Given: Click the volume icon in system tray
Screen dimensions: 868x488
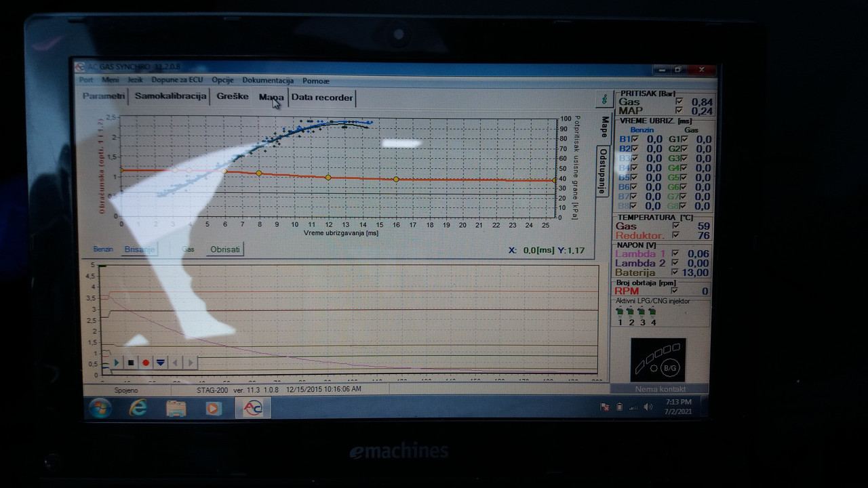Looking at the screenshot, I should point(648,407).
